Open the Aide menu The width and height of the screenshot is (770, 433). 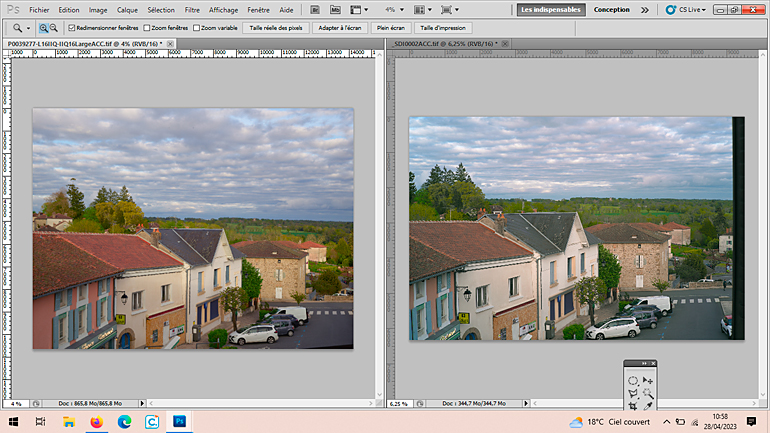pos(286,10)
